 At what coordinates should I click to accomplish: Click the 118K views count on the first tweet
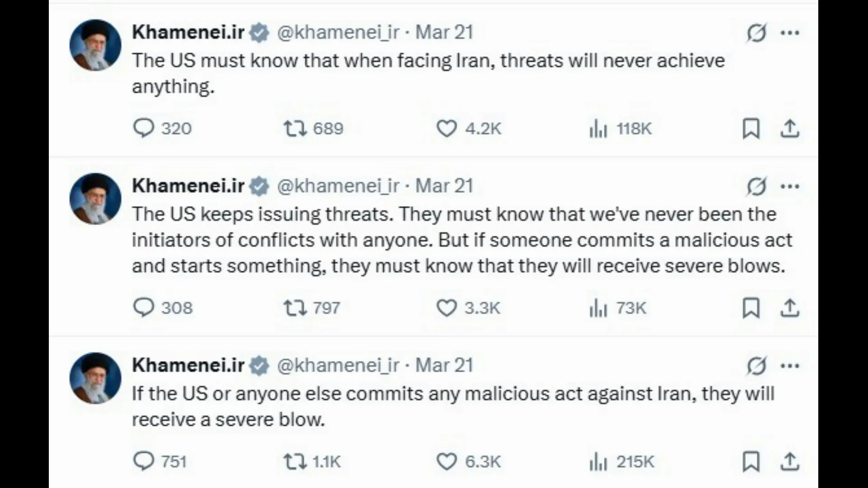[x=633, y=128]
